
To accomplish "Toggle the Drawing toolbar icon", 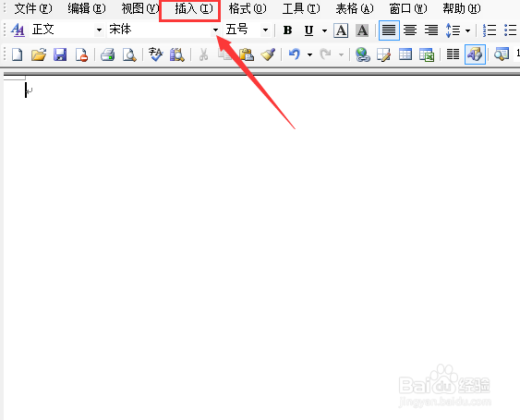I will [475, 54].
